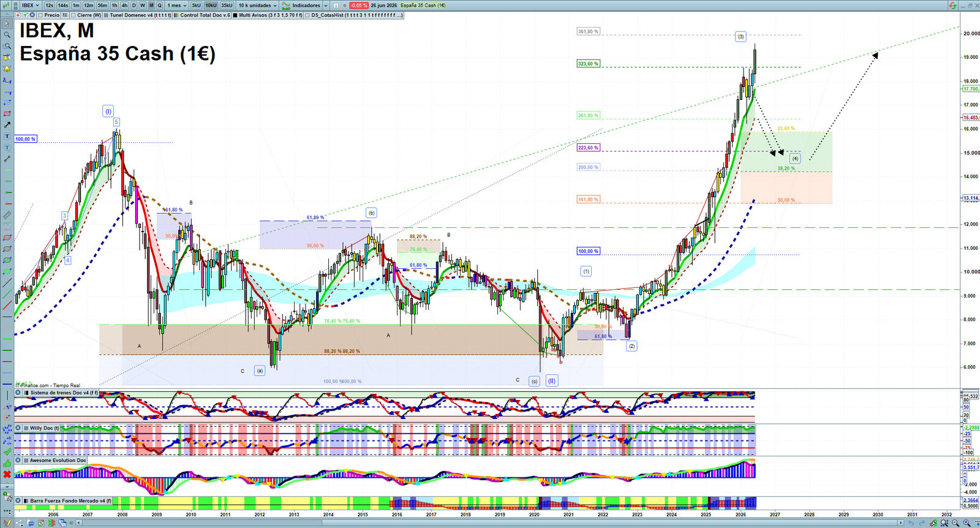Click scrollbar left arrow button
Screen dimensions: 980x528
click(x=78, y=522)
